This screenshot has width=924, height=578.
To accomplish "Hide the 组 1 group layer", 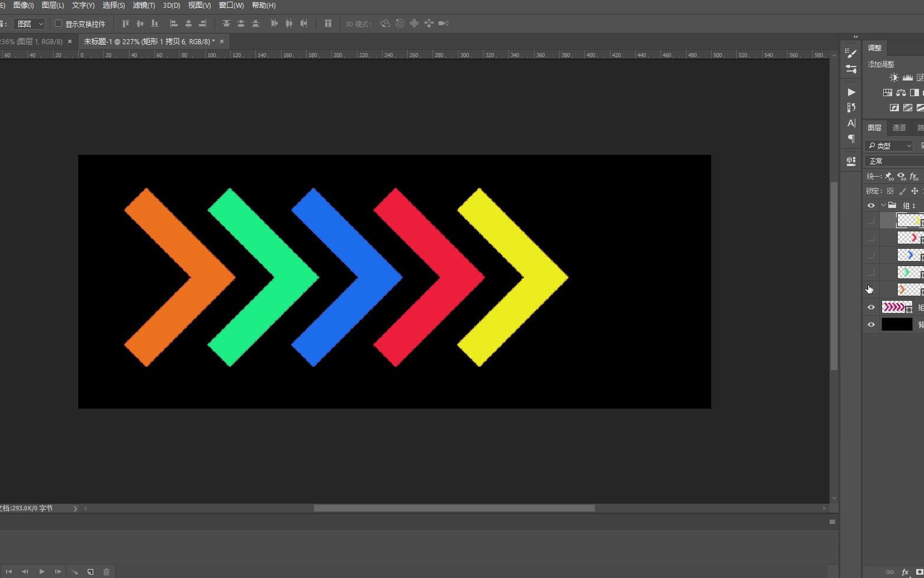I will (x=871, y=205).
